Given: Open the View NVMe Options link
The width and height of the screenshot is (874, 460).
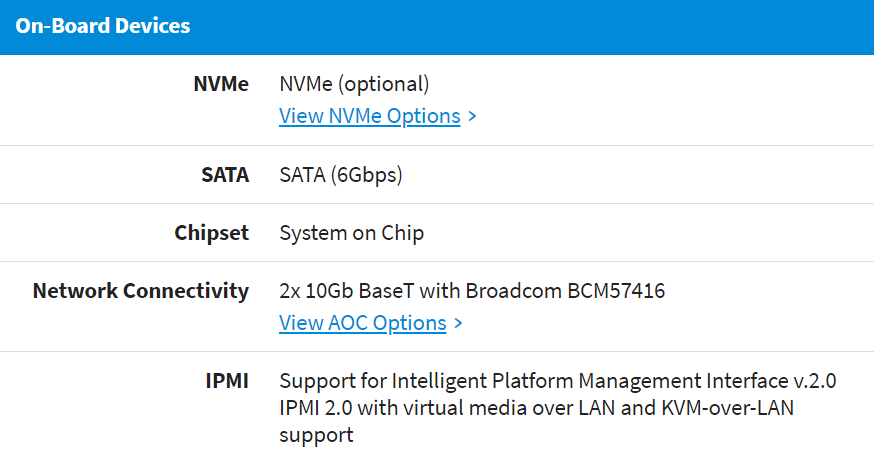Looking at the screenshot, I should 369,116.
